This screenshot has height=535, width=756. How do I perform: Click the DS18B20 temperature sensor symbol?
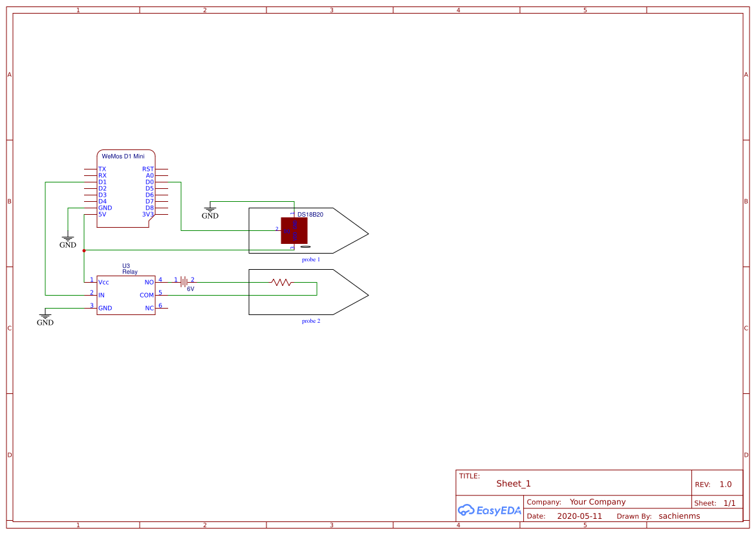(294, 230)
